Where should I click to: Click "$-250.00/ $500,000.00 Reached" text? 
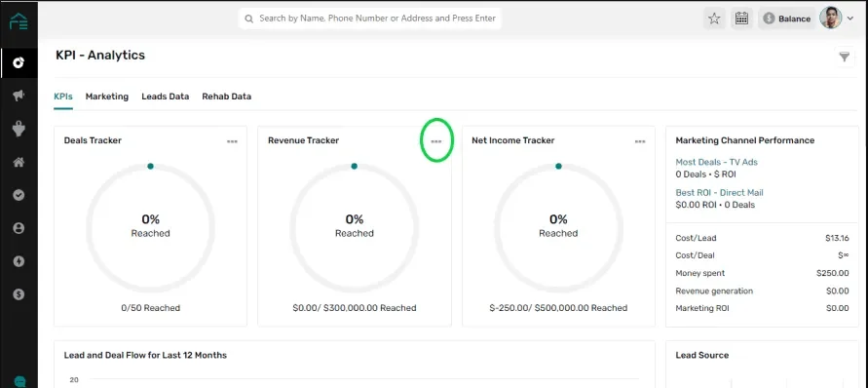pyautogui.click(x=558, y=308)
